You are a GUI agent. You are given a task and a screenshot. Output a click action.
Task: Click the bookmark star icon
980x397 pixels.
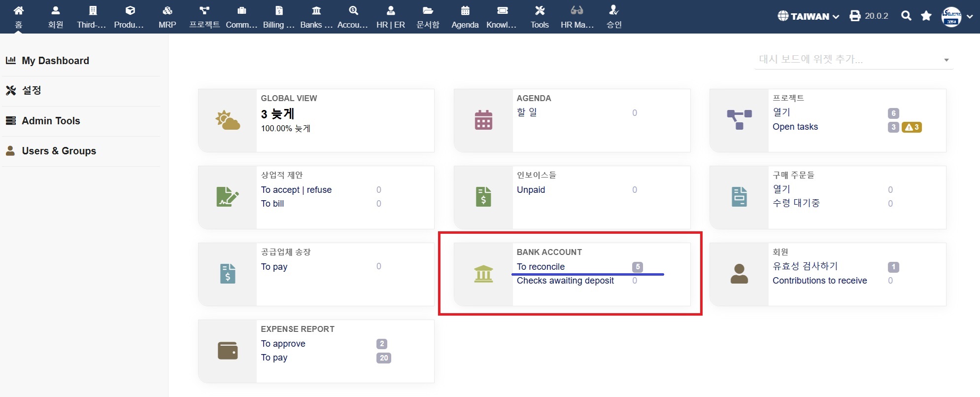click(x=926, y=16)
